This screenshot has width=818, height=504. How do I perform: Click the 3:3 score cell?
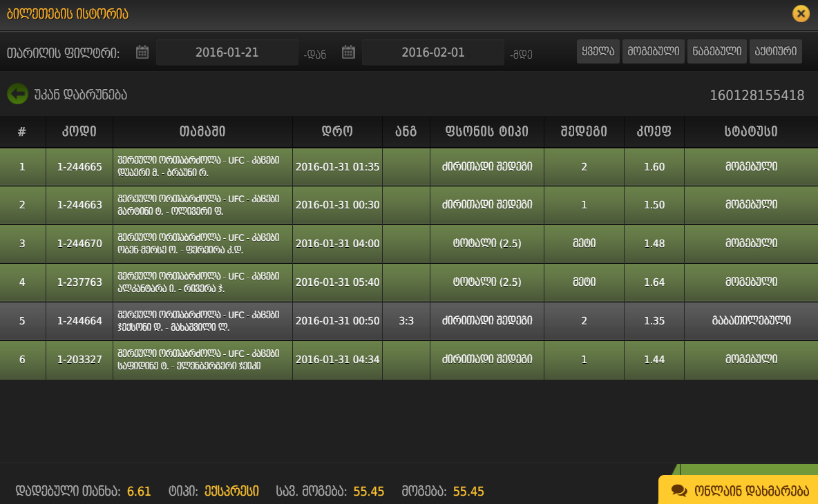[406, 320]
